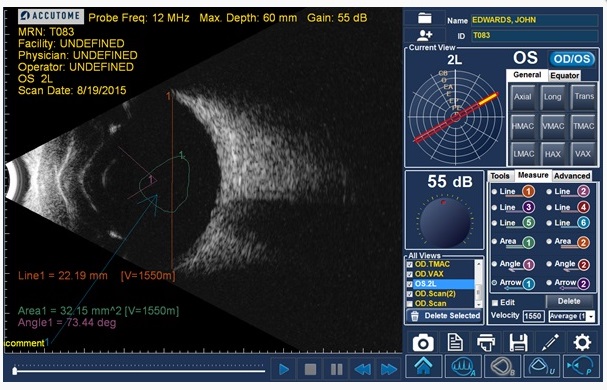Select the Line 1 measurement tool

coord(513,191)
